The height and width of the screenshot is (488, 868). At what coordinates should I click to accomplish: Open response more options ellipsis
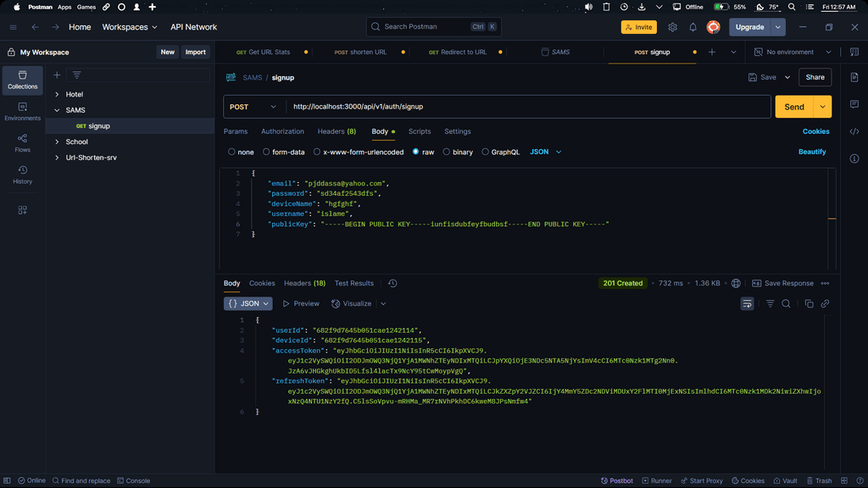825,283
